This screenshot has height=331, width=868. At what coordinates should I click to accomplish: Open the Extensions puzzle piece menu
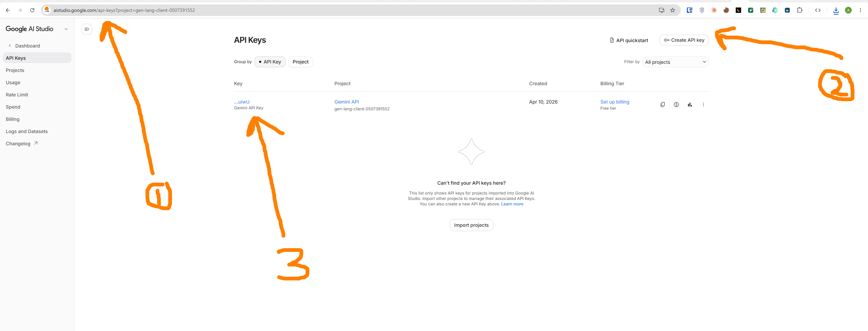pyautogui.click(x=799, y=10)
